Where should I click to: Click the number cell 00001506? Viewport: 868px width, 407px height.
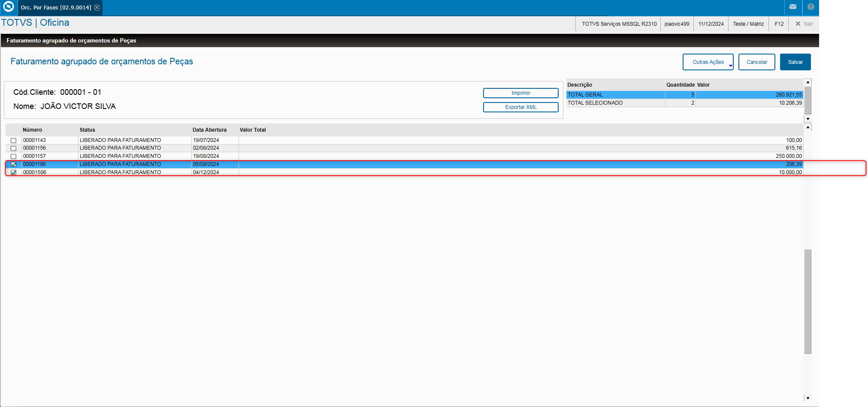click(34, 172)
